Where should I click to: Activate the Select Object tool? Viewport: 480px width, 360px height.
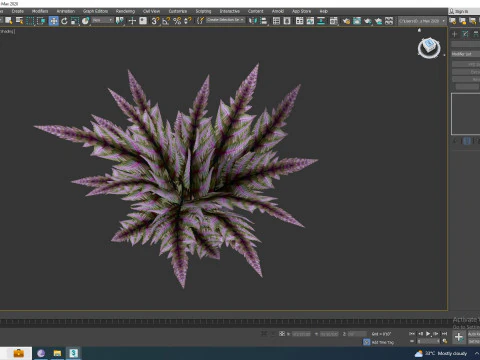point(8,21)
